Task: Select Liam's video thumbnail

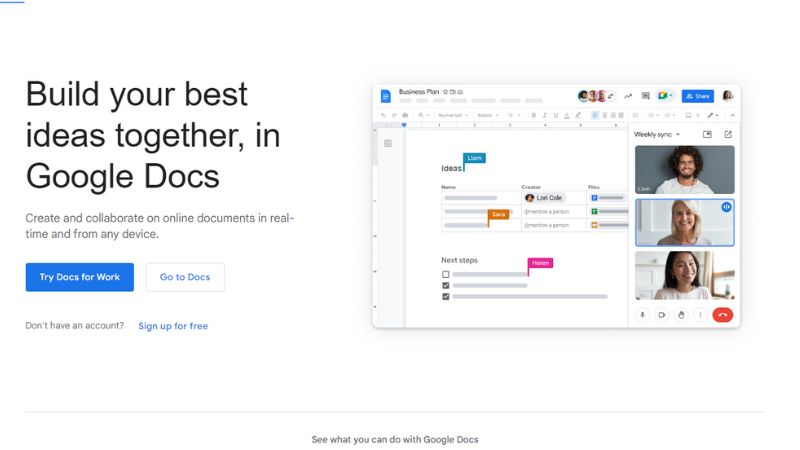Action: (685, 169)
